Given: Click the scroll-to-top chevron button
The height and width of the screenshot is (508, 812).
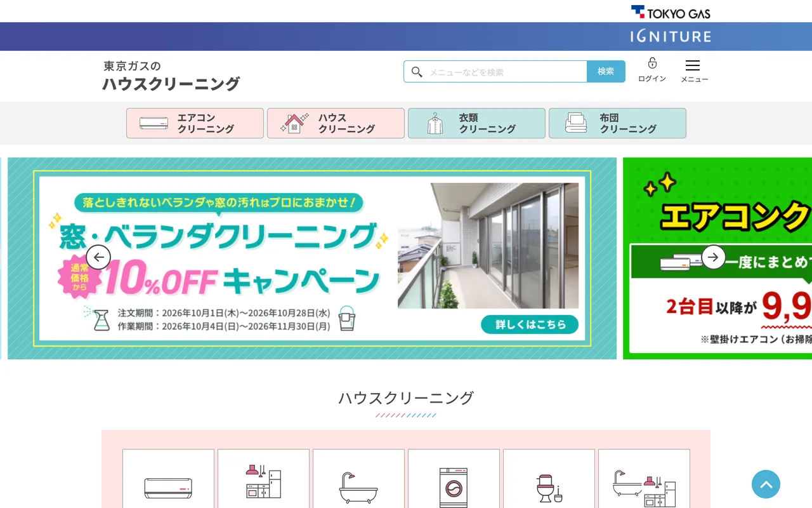Looking at the screenshot, I should tap(766, 484).
